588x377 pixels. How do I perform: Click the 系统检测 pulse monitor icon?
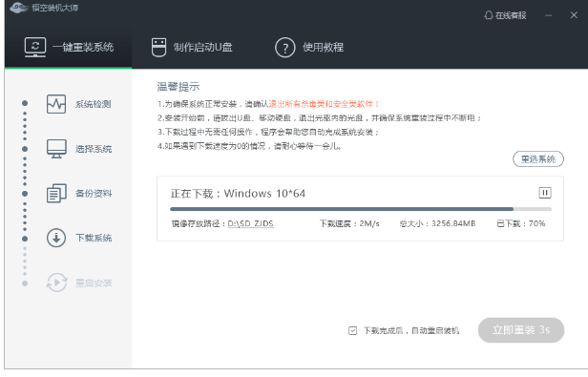(x=56, y=104)
